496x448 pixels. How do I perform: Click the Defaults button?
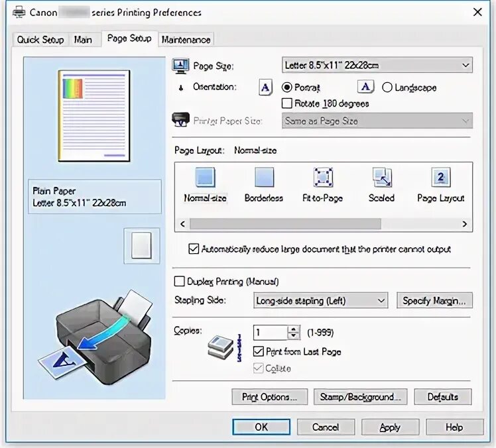tap(443, 397)
